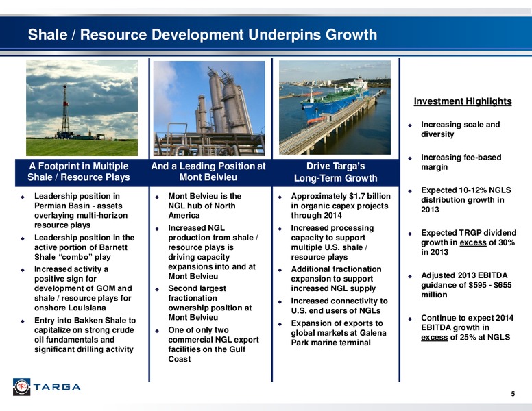Screen dimensions: 532x411
Task: Click 'Leadership position in Permian Basin' bullet
Action: pyautogui.click(x=81, y=210)
